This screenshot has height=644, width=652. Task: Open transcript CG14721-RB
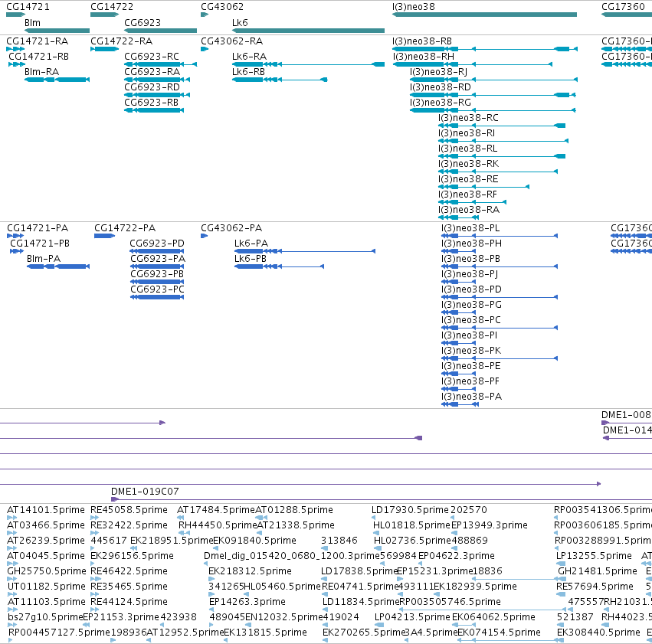38,57
